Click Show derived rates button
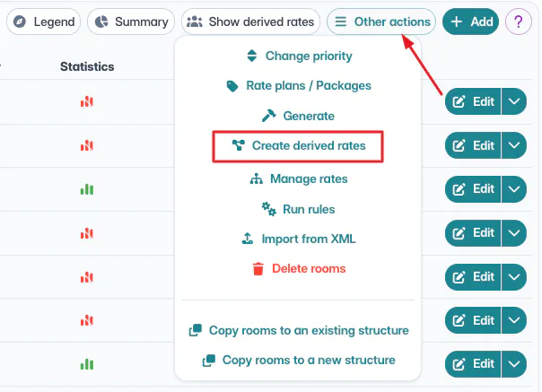The image size is (542, 392). tap(251, 22)
